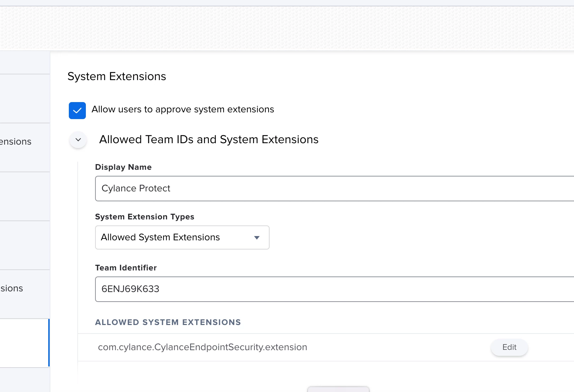This screenshot has width=574, height=392.
Task: Click the selected sidebar item with blue bar
Action: coord(24,343)
